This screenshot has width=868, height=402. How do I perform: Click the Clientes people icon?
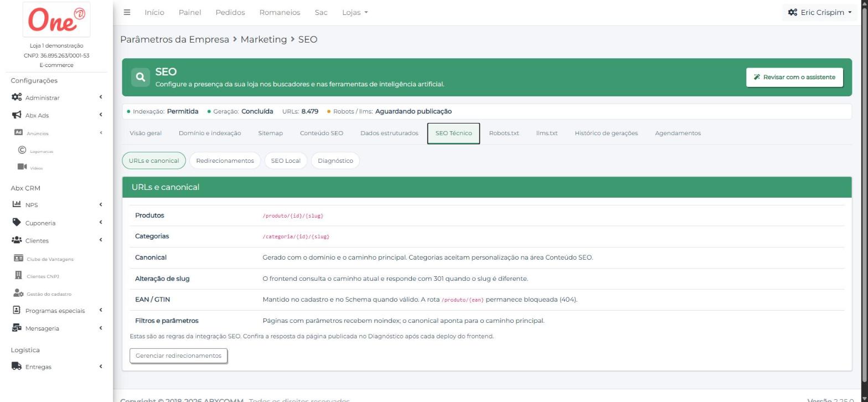17,240
